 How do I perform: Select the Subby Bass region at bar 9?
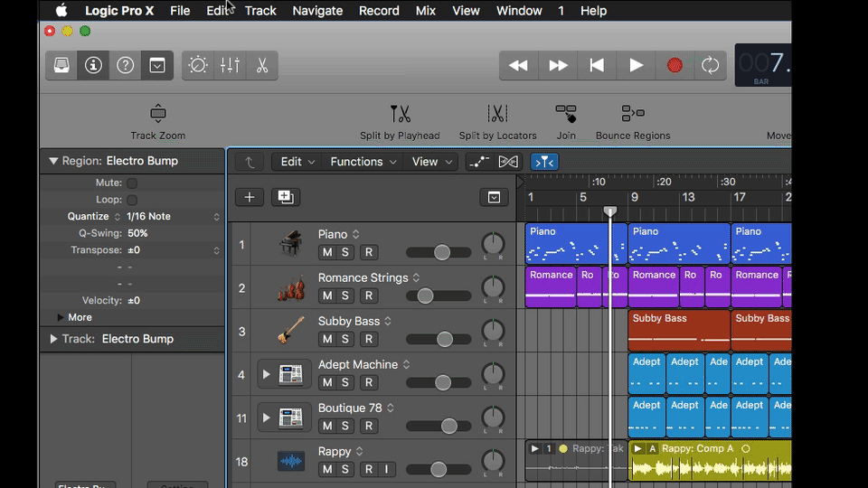(679, 330)
